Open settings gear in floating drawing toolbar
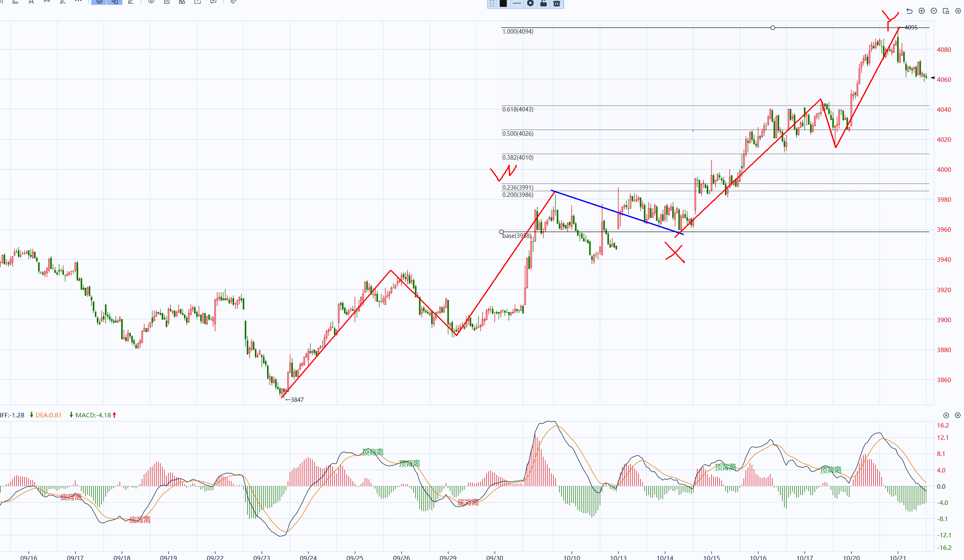 (530, 3)
